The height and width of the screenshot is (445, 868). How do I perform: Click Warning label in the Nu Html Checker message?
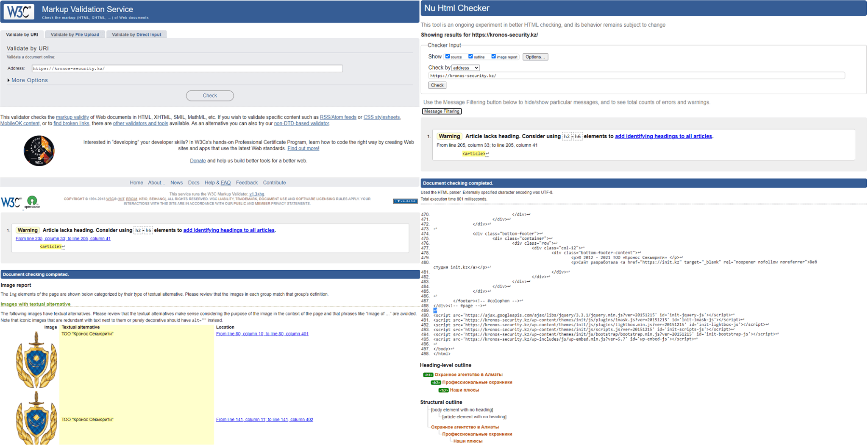[449, 137]
